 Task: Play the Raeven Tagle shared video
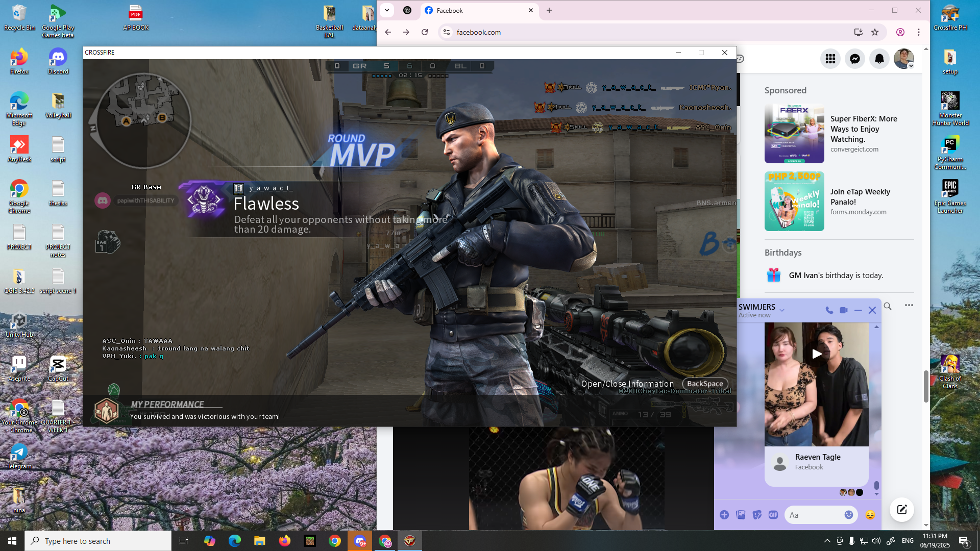click(817, 354)
